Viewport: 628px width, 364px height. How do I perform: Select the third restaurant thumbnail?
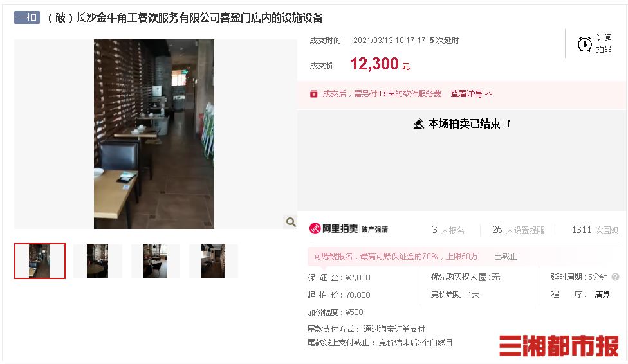(156, 261)
